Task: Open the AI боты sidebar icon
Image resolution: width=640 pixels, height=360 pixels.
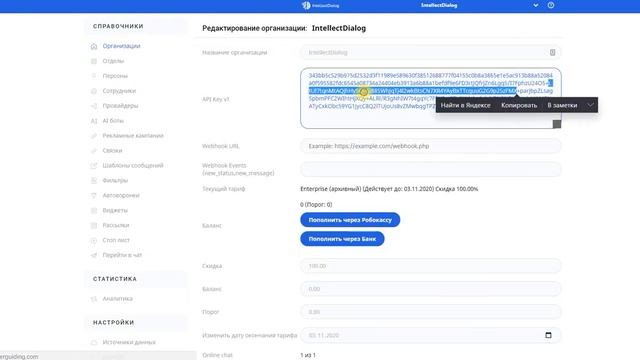Action: pos(94,121)
